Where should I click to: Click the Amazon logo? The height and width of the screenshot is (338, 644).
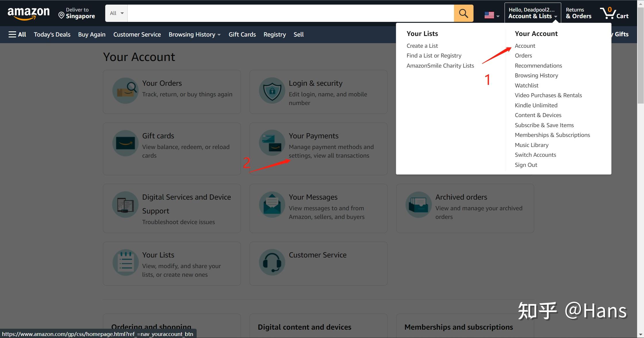pyautogui.click(x=28, y=14)
